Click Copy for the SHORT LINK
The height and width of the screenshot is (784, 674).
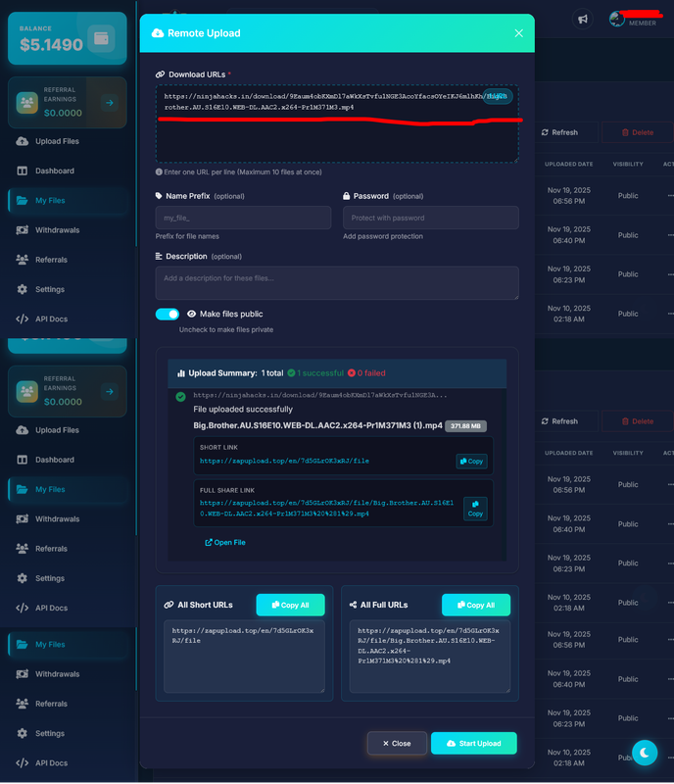471,461
